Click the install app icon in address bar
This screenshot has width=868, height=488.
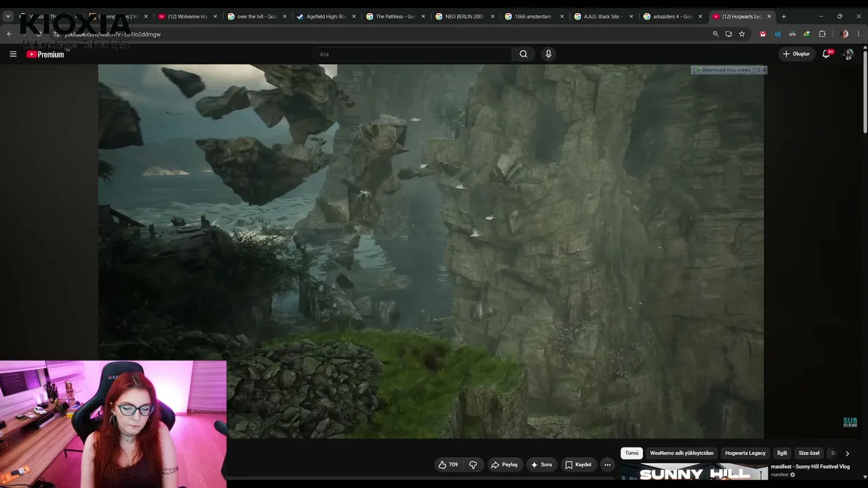pyautogui.click(x=729, y=34)
